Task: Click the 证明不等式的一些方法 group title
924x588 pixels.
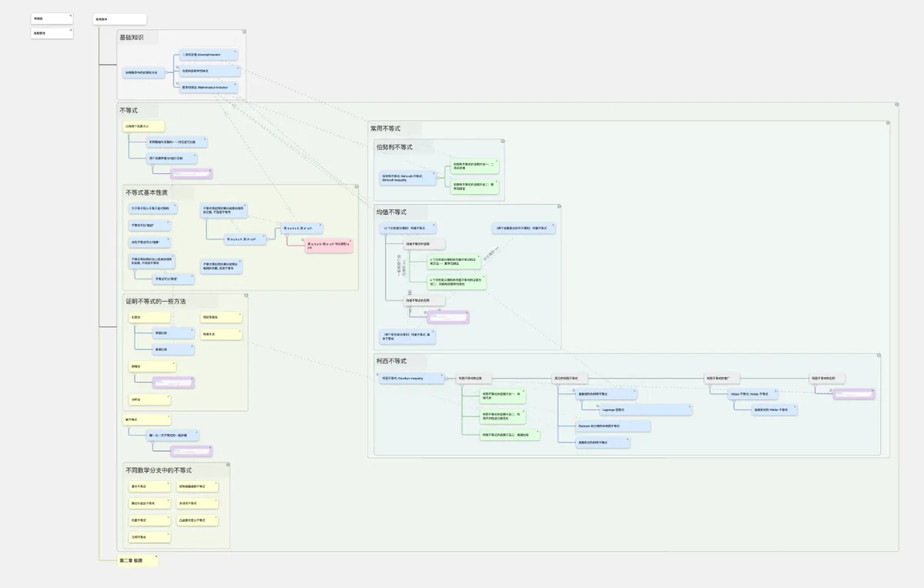Action: [156, 301]
